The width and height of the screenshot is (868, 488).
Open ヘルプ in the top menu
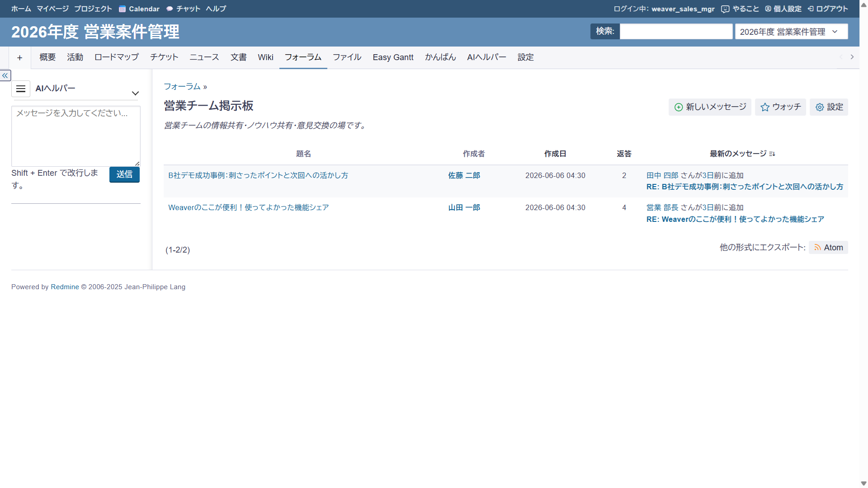tap(216, 9)
